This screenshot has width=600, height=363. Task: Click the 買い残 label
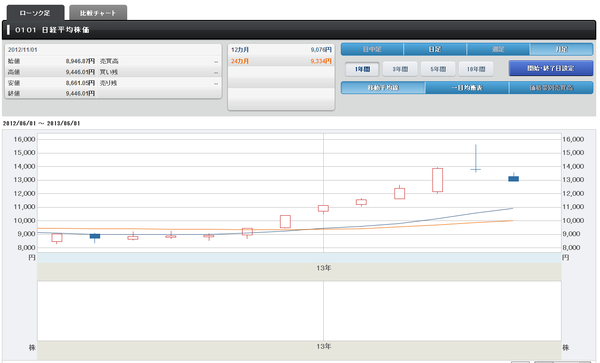(x=109, y=72)
